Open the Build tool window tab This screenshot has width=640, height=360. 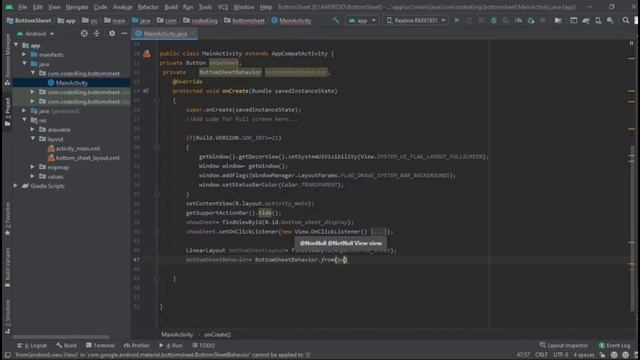(x=67, y=345)
